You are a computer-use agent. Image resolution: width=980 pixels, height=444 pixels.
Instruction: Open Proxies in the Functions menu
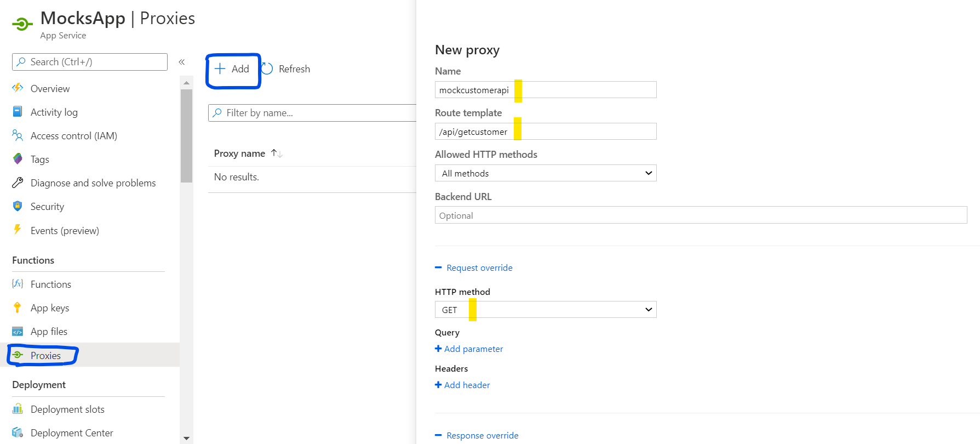[45, 356]
